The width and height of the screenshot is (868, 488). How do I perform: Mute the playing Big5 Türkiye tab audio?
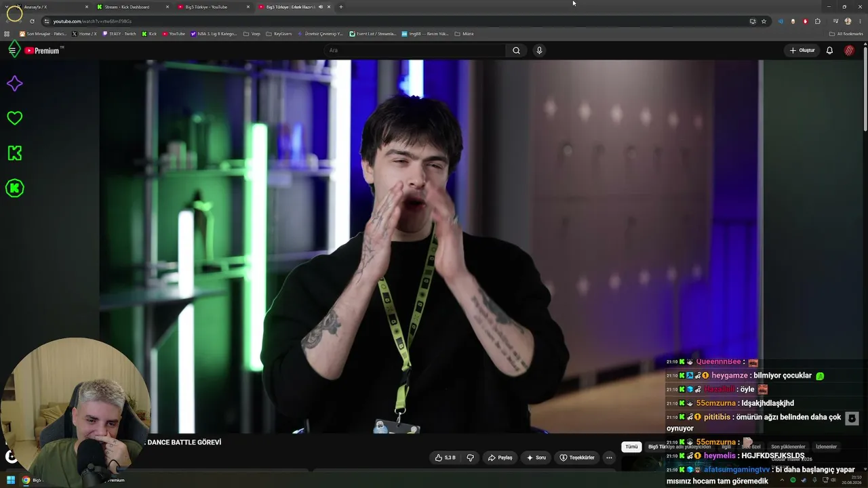(x=321, y=7)
